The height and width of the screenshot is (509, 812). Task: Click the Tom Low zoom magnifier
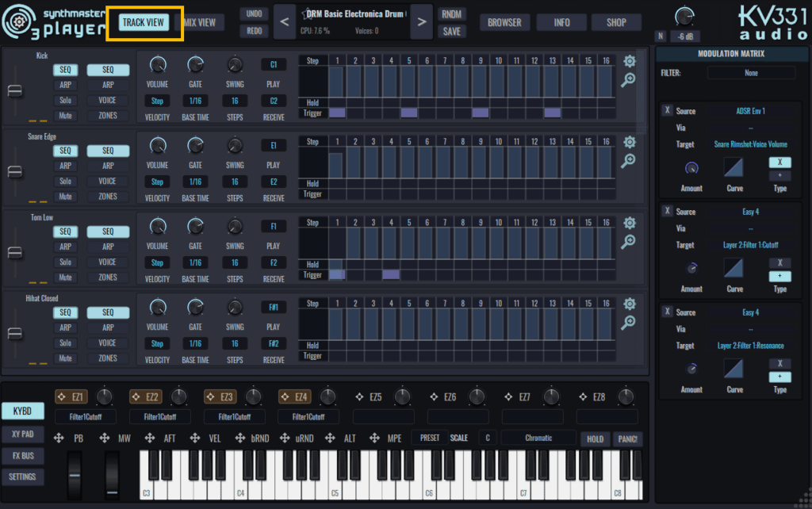tap(628, 241)
